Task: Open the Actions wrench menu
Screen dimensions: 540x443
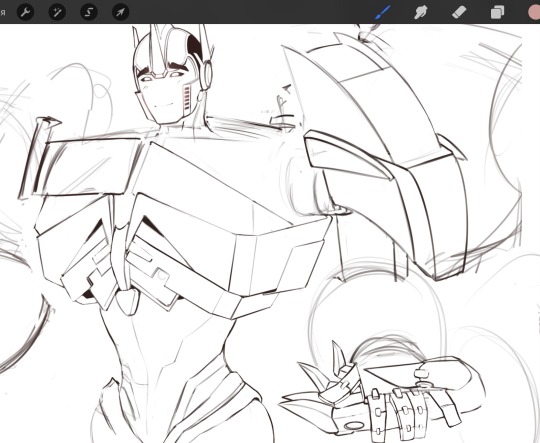Action: [25, 13]
